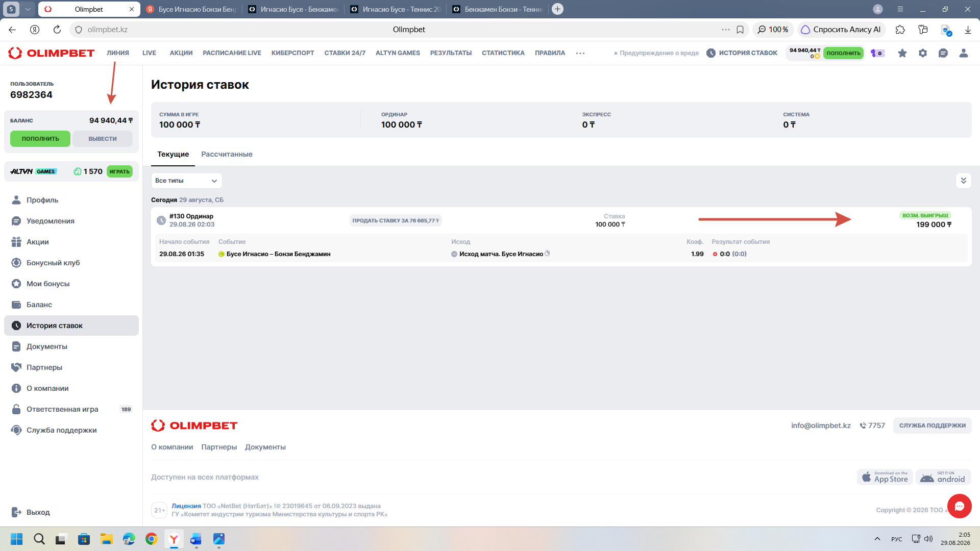The image size is (980, 551).
Task: Open Профиль in the sidebar
Action: click(71, 200)
